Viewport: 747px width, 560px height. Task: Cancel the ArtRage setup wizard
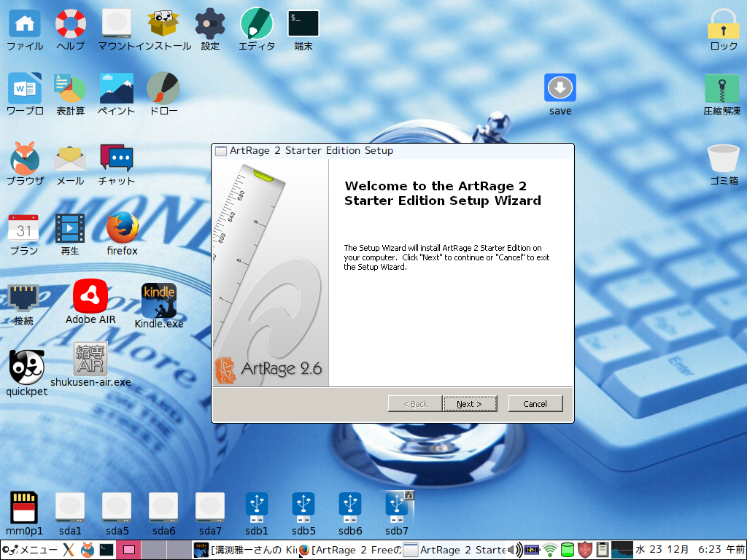tap(535, 403)
